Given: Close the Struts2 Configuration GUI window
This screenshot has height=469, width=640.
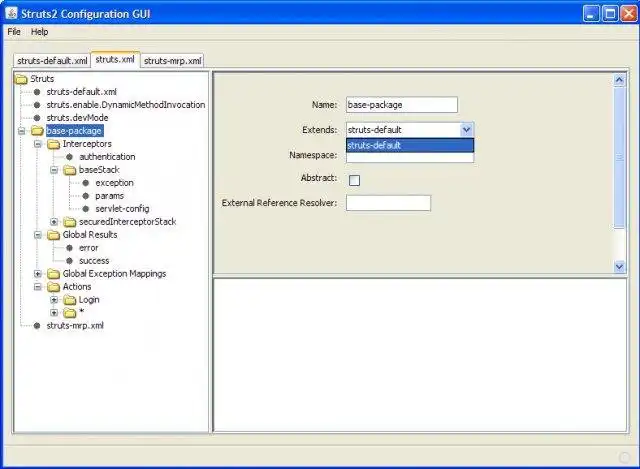Looking at the screenshot, I should click(x=629, y=14).
